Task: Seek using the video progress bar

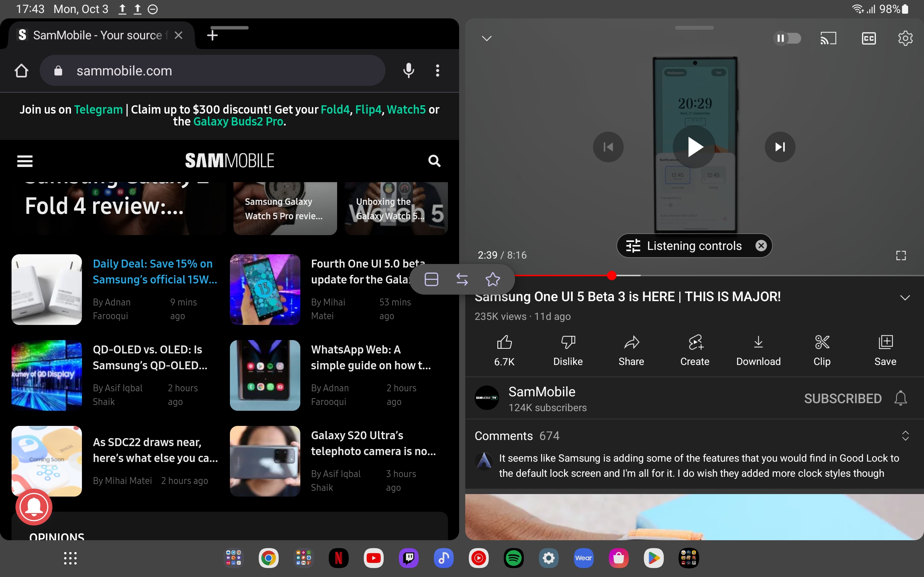Action: (x=612, y=276)
